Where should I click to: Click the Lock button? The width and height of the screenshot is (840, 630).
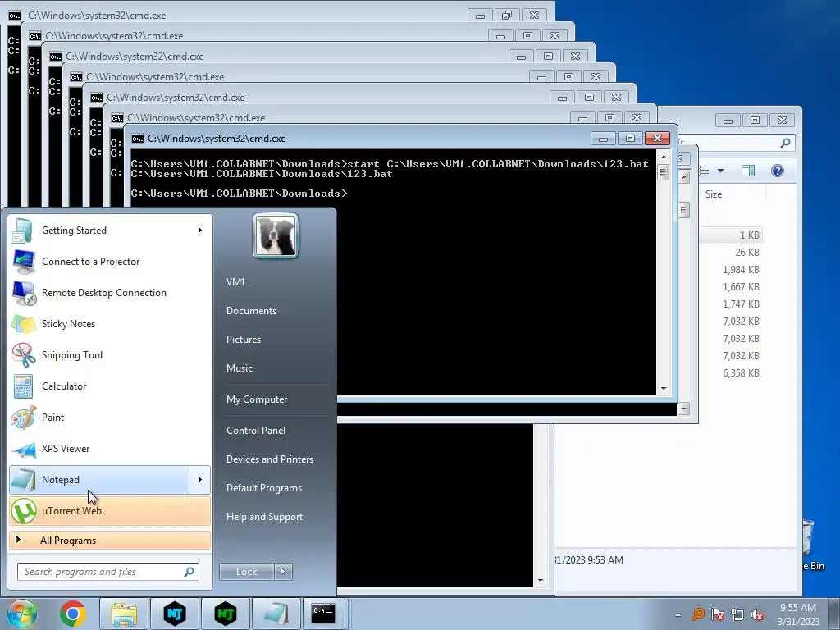coord(246,572)
